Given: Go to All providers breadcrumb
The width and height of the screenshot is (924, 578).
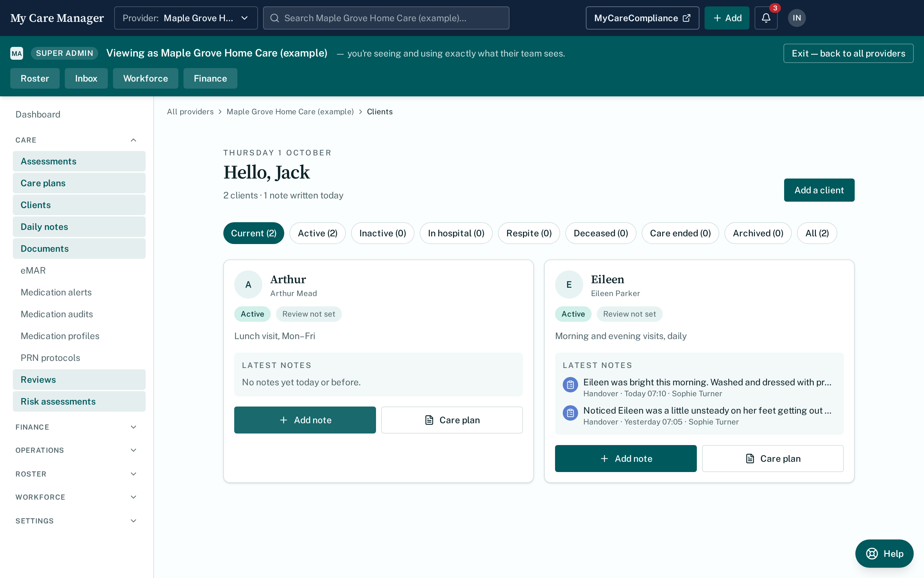Looking at the screenshot, I should coord(190,112).
